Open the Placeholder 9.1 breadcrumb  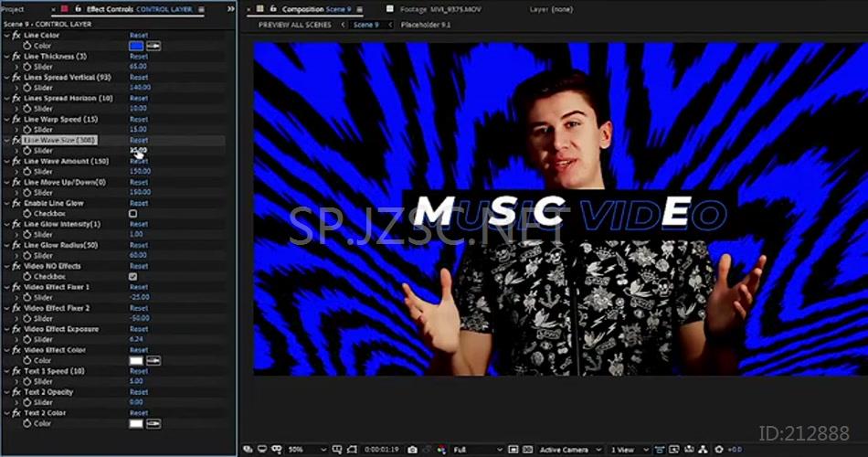[x=426, y=25]
